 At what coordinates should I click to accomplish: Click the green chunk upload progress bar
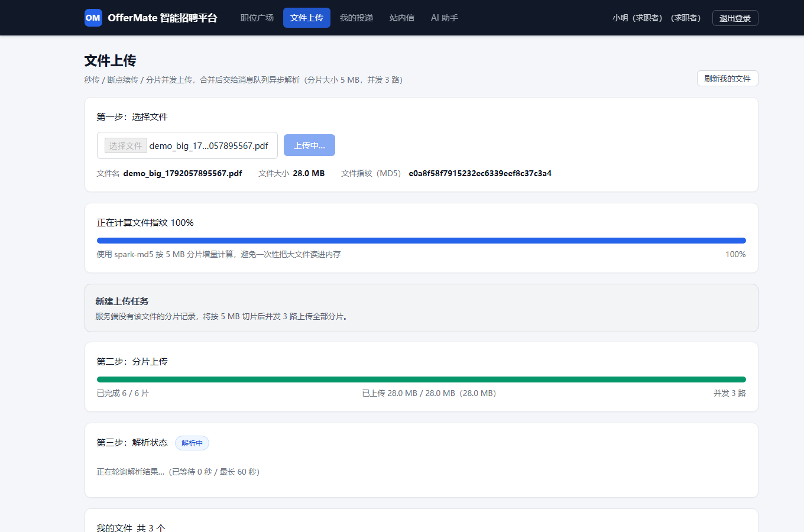click(422, 379)
